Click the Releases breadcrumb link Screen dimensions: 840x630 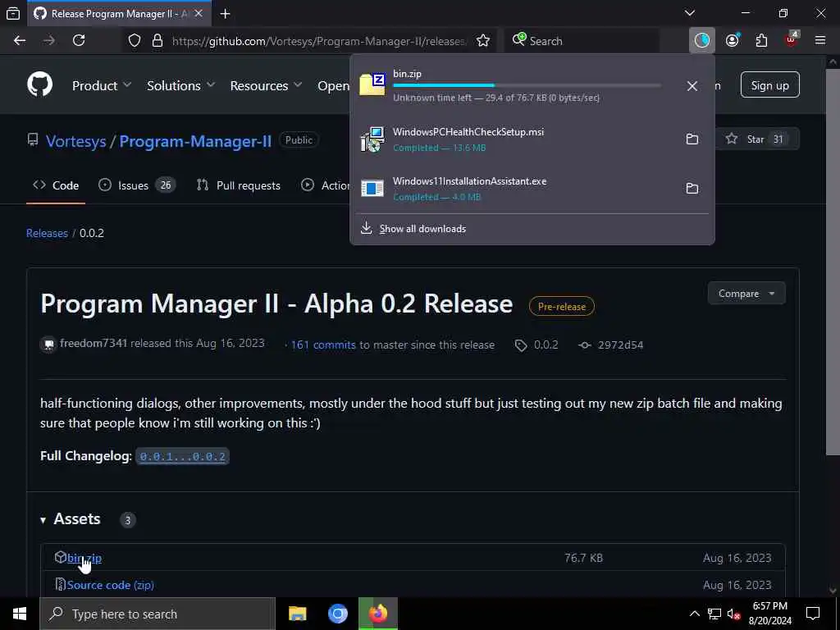click(47, 233)
